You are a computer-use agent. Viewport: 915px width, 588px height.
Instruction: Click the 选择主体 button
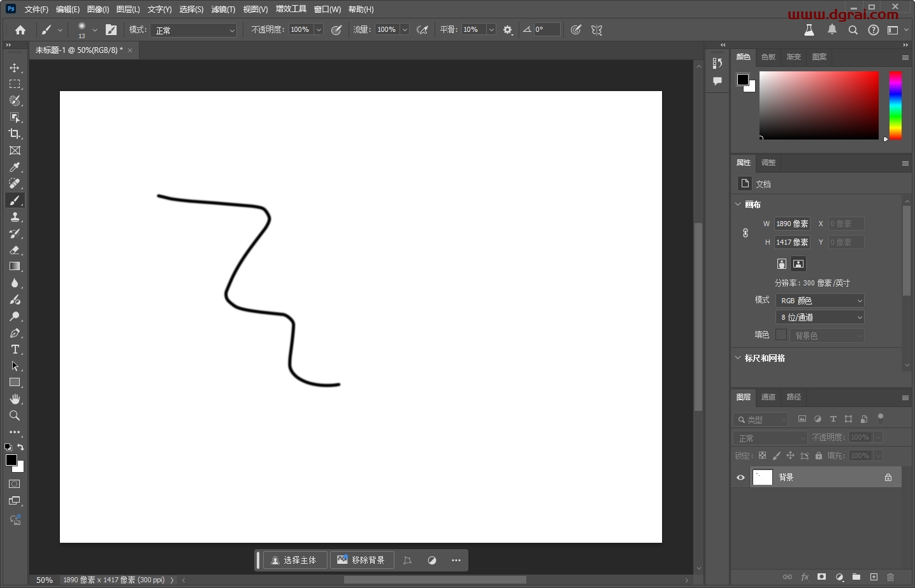[x=294, y=560]
